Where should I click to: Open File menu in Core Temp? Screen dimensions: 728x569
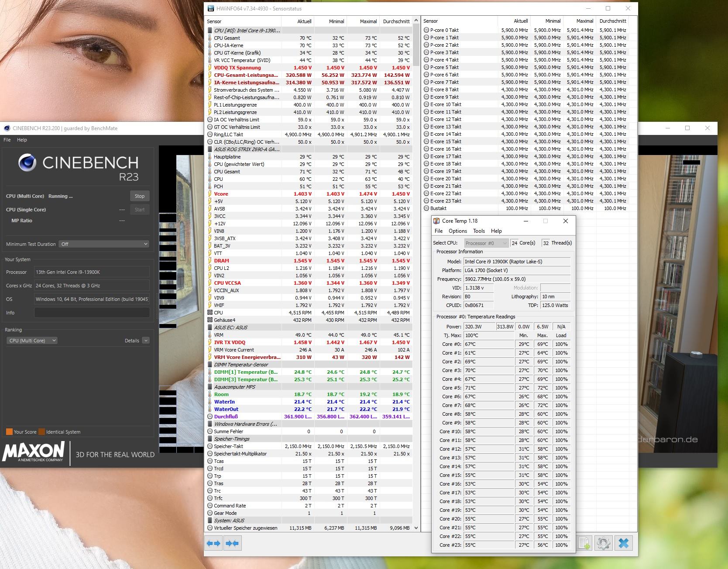439,231
